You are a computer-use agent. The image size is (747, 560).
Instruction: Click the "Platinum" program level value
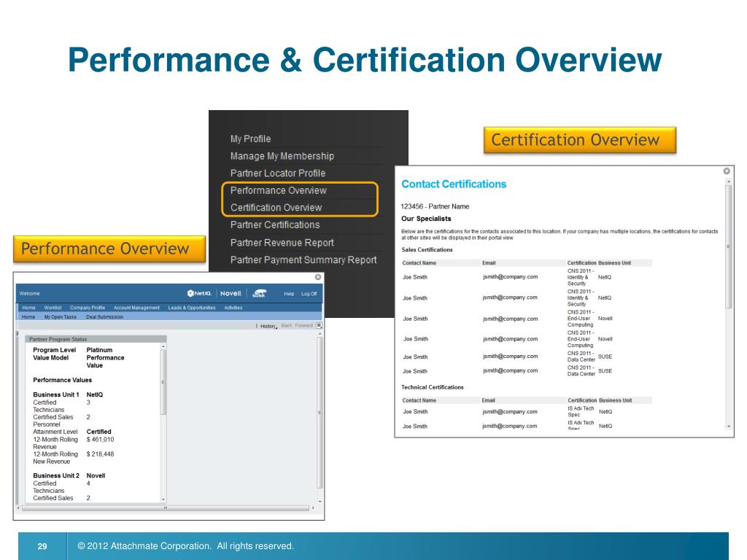point(99,350)
